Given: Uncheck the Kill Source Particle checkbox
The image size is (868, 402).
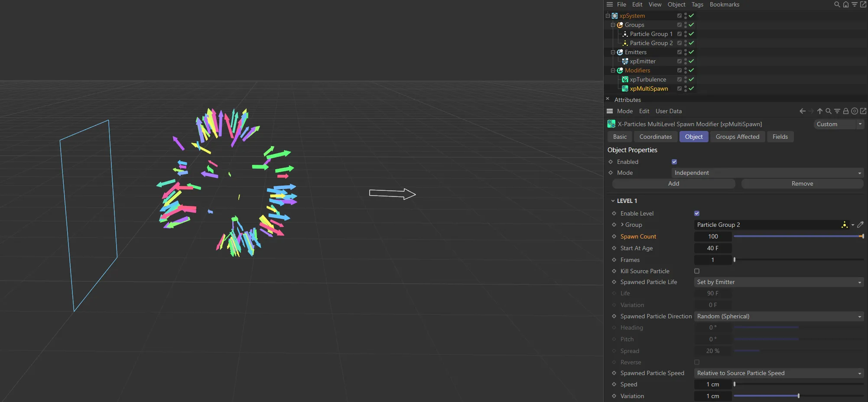Looking at the screenshot, I should tap(697, 271).
